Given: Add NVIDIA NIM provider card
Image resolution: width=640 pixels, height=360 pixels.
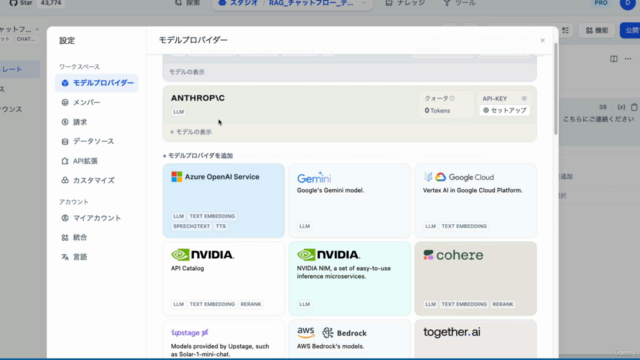Looking at the screenshot, I should pos(349,278).
